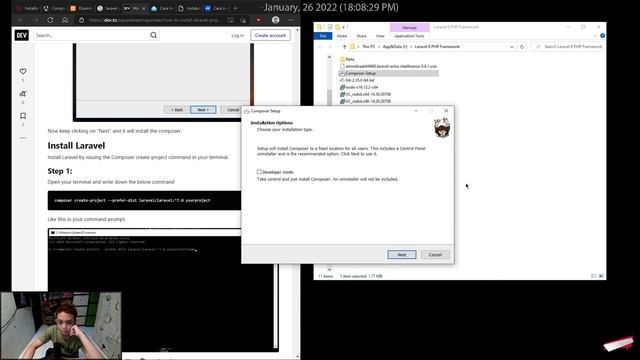Click the red extension icon in browser toolbar
Image resolution: width=640 pixels, height=360 pixels.
pos(258,20)
